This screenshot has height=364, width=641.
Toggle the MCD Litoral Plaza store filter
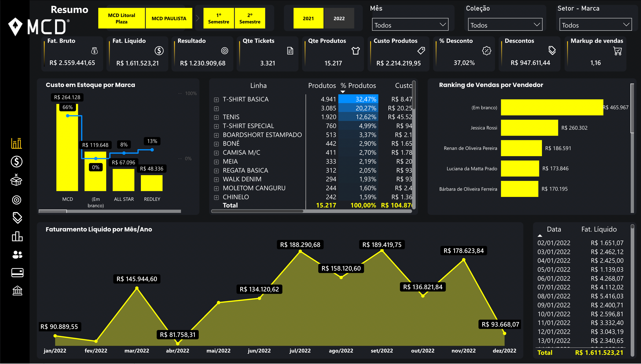[121, 18]
